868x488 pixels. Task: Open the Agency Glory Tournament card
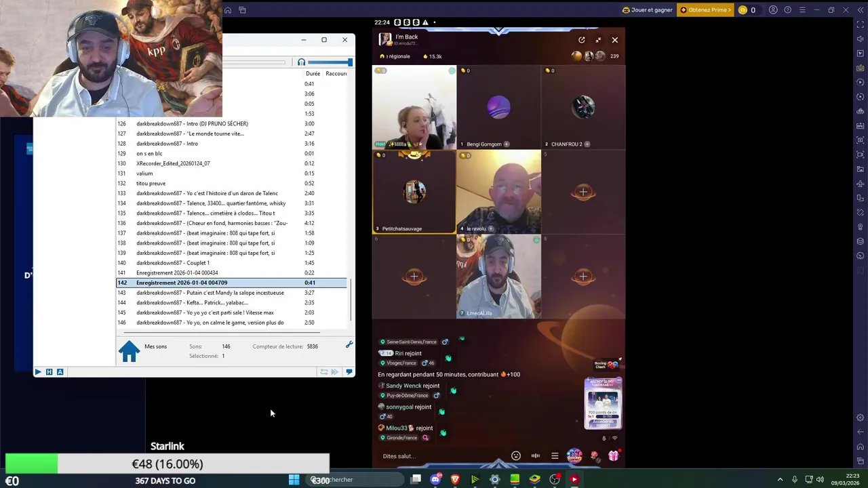603,403
